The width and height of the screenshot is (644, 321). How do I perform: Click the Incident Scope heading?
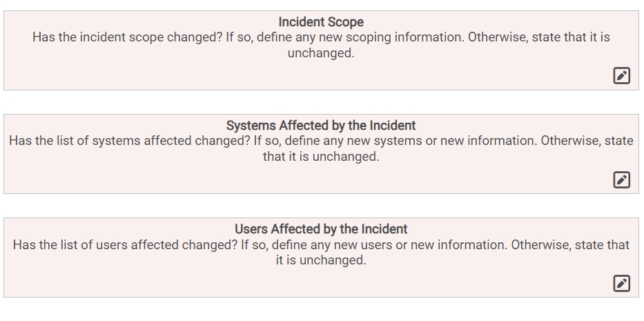click(x=321, y=22)
